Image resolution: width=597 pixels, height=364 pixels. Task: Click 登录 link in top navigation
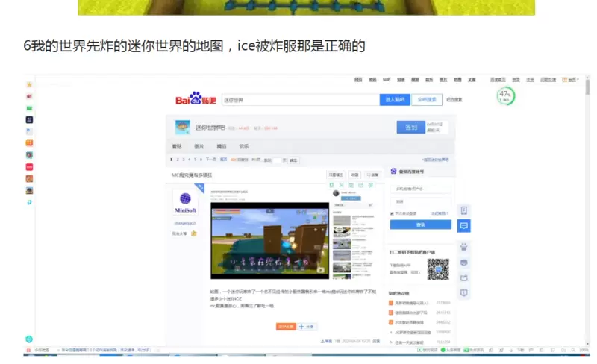click(516, 80)
